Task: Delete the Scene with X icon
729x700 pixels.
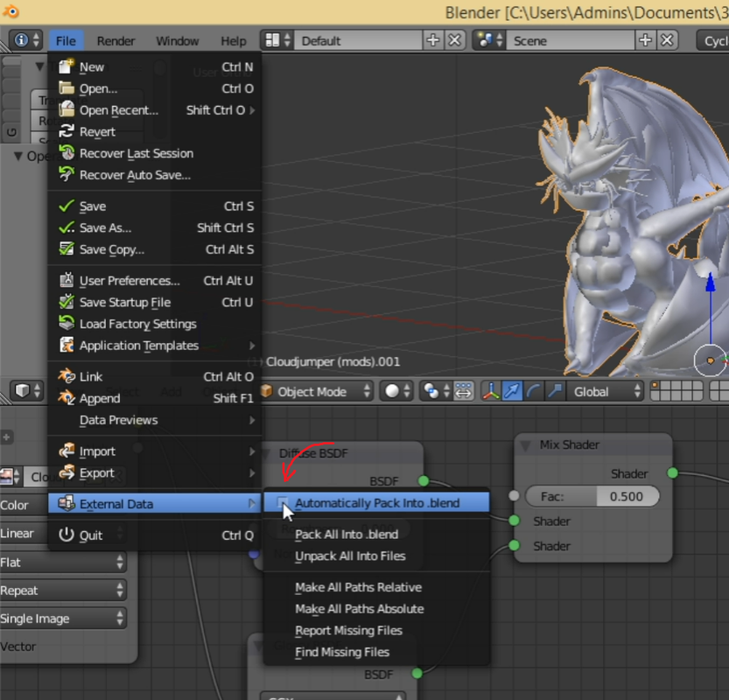Action: point(667,40)
